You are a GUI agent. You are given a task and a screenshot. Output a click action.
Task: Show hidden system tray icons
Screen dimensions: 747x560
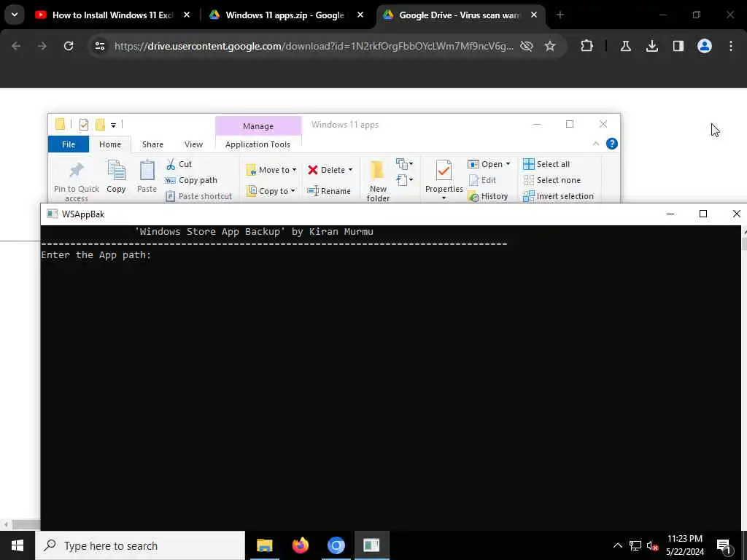click(617, 545)
